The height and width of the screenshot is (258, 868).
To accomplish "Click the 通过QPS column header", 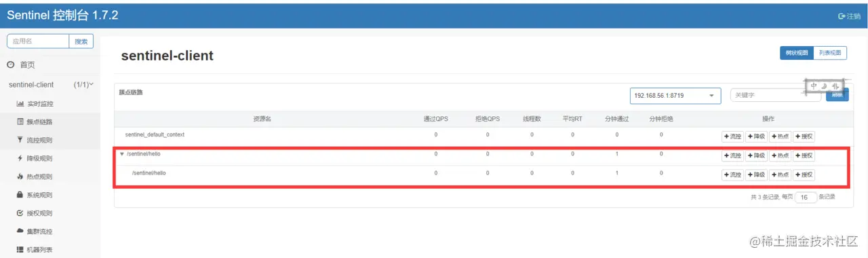I will coord(435,119).
